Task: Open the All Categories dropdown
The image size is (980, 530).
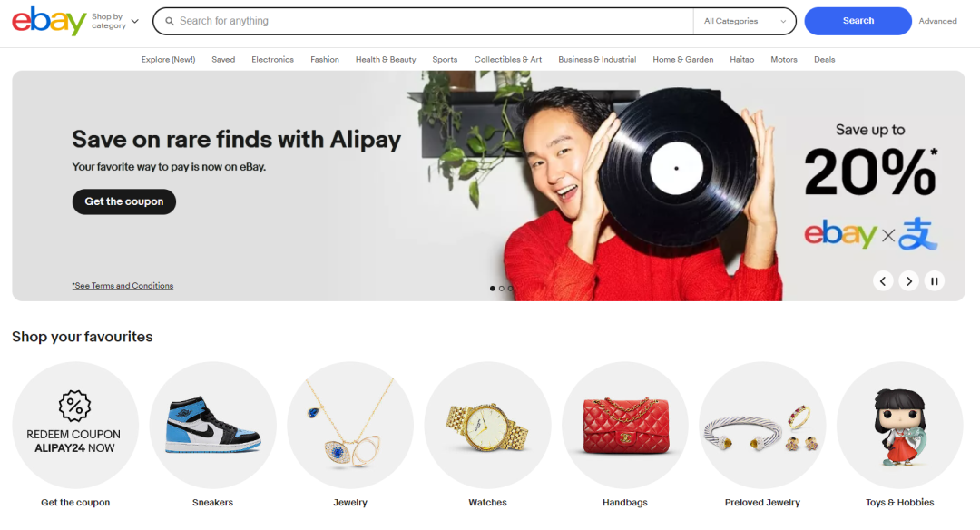Action: 744,21
